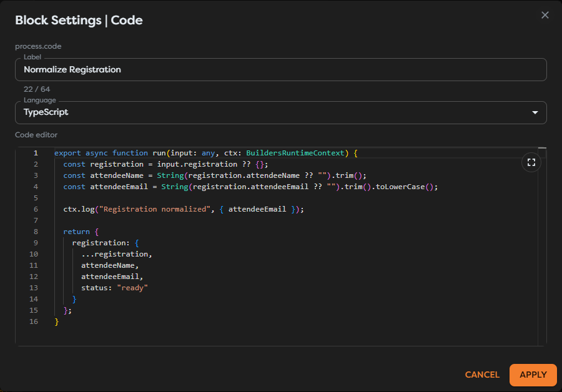
Task: Click 'attendeeName,' on line 11
Action: click(110, 265)
